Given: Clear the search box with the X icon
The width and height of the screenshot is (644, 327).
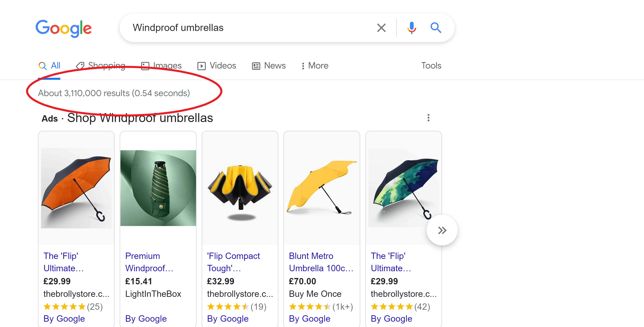Looking at the screenshot, I should 381,28.
